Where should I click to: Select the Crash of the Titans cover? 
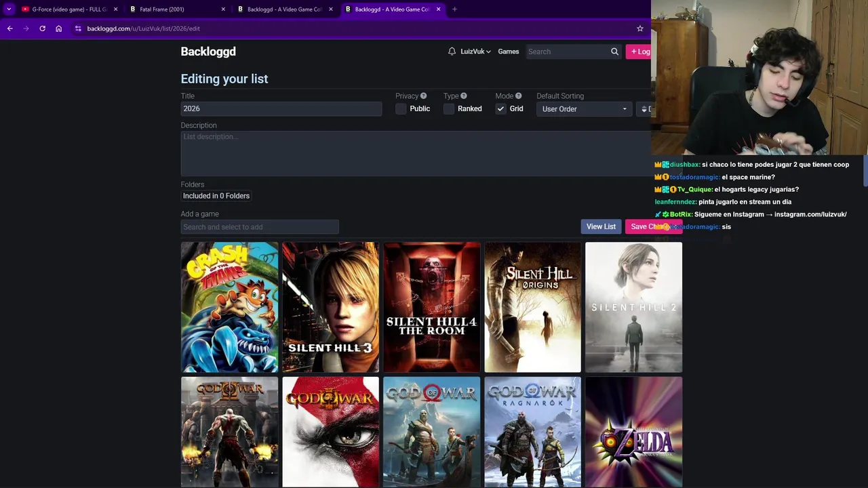229,307
